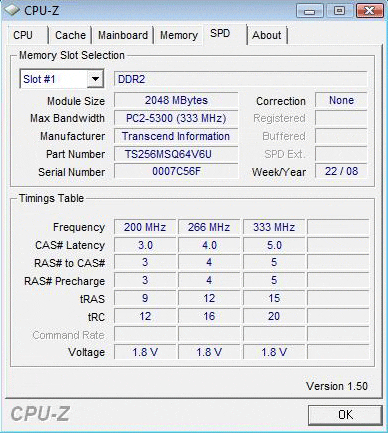Click the PC2-5300 (333 MHz) bandwidth field

click(x=176, y=118)
